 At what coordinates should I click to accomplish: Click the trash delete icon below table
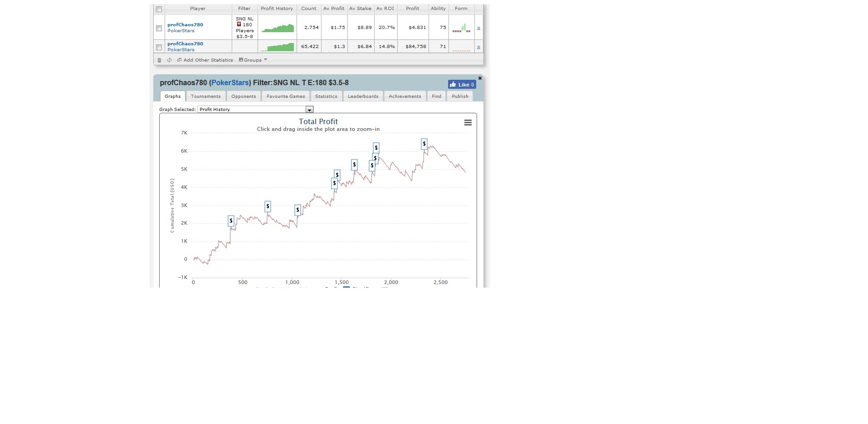pyautogui.click(x=159, y=60)
